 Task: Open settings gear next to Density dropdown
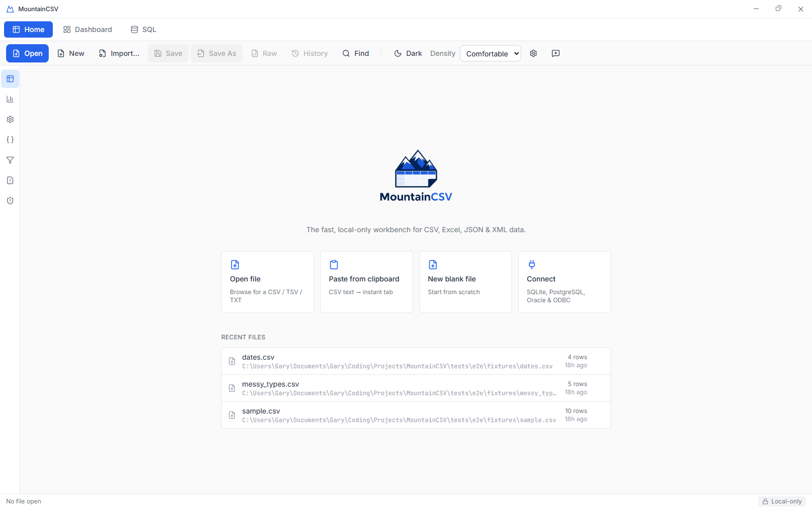coord(533,53)
